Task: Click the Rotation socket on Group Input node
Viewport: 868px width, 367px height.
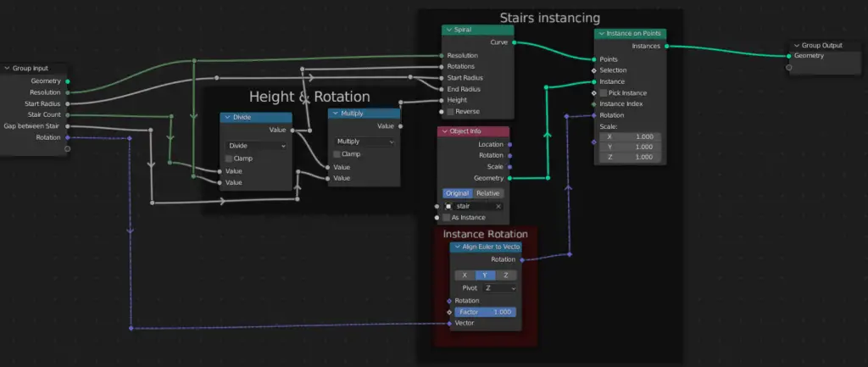Action: click(68, 137)
